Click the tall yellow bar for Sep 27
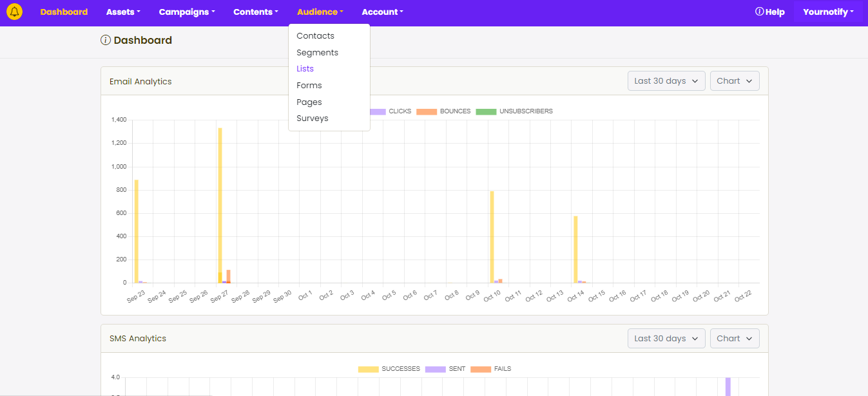This screenshot has width=868, height=396. [220, 205]
